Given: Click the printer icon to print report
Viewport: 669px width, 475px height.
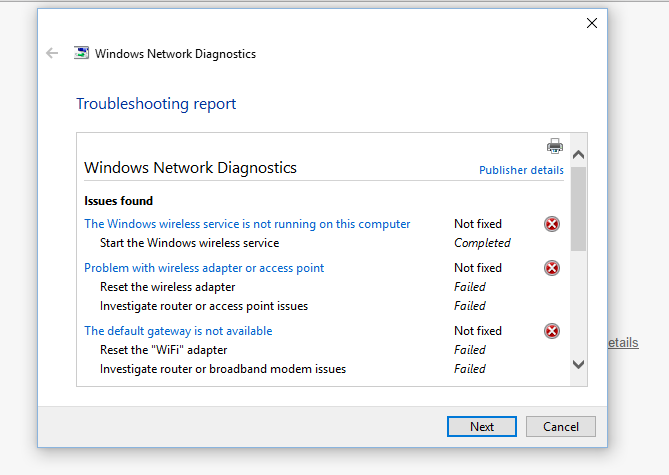Looking at the screenshot, I should pyautogui.click(x=555, y=146).
